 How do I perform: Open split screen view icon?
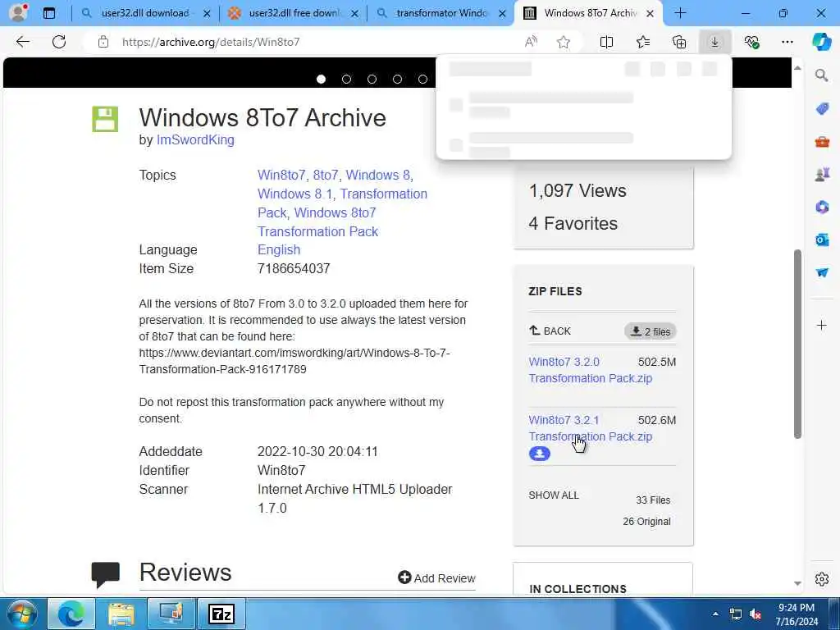pos(606,42)
